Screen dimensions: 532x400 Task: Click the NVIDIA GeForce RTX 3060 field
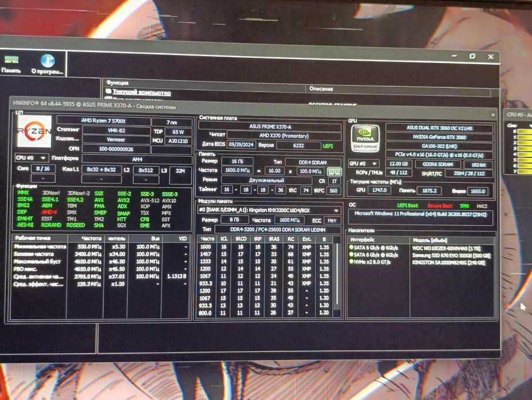[x=439, y=137]
